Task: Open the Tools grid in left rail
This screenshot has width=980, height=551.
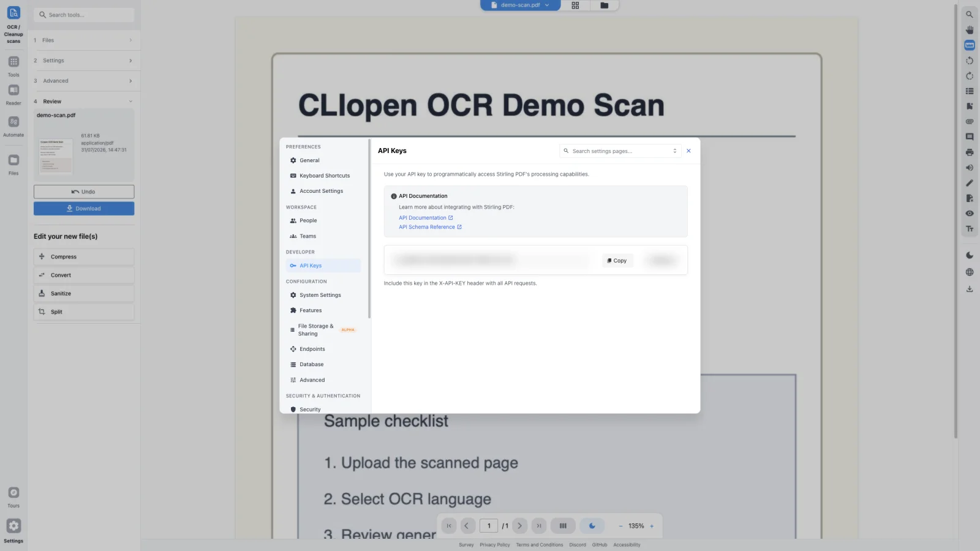Action: [x=13, y=62]
